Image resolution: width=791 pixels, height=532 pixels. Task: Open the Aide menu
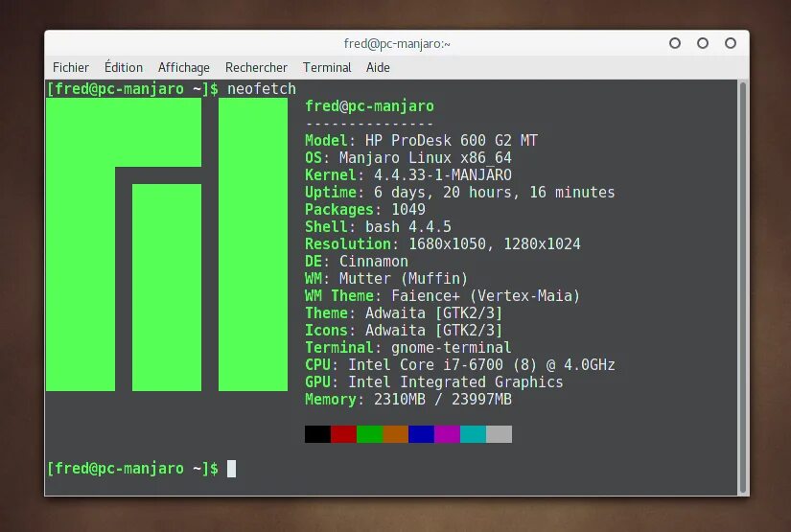(378, 67)
